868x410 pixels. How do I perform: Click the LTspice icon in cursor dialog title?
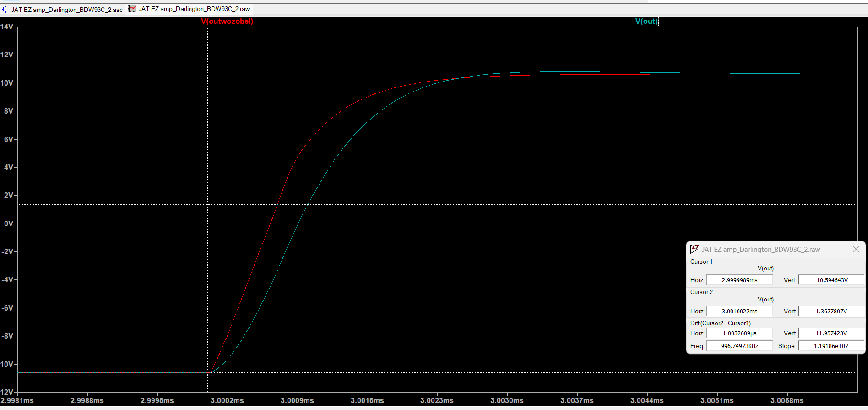[x=694, y=249]
